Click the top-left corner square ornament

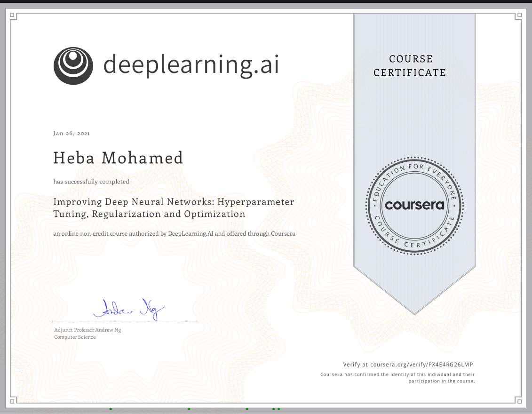pyautogui.click(x=13, y=16)
